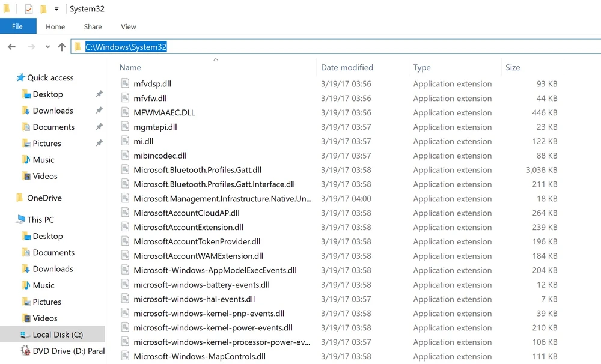This screenshot has width=601, height=364.
Task: Open the Customize Quick Access Toolbar dropdown
Action: pyautogui.click(x=56, y=9)
